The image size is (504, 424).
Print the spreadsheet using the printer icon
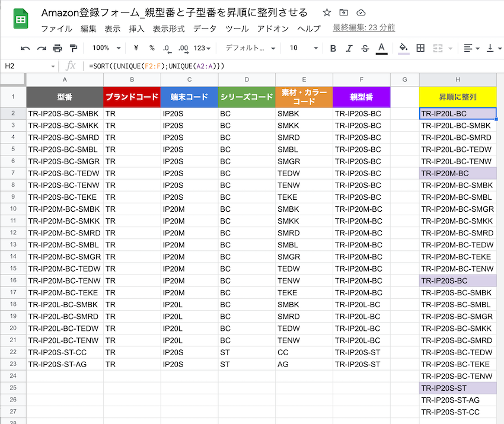[x=57, y=48]
